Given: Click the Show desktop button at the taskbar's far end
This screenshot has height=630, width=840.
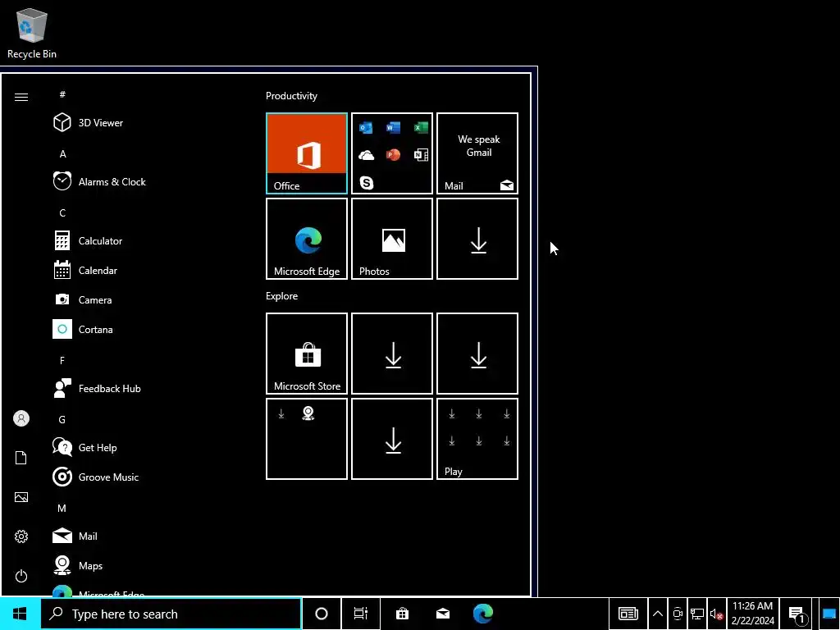Looking at the screenshot, I should [x=829, y=614].
